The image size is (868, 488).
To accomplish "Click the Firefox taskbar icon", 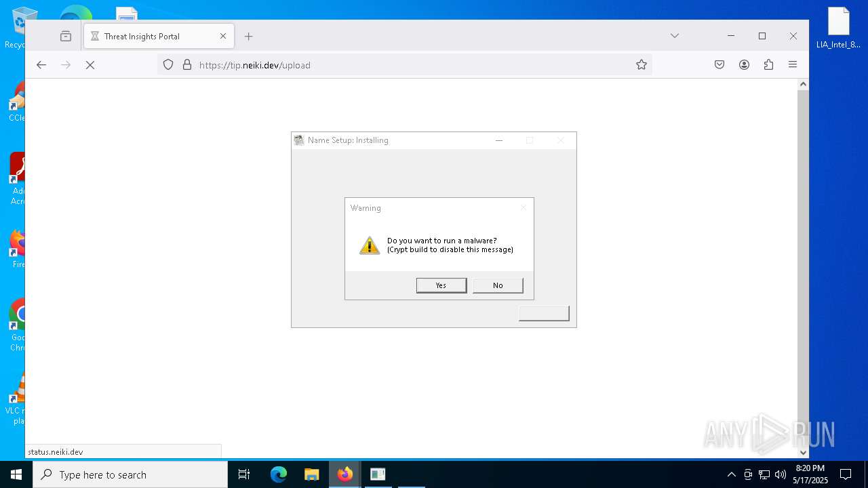I will point(345,474).
